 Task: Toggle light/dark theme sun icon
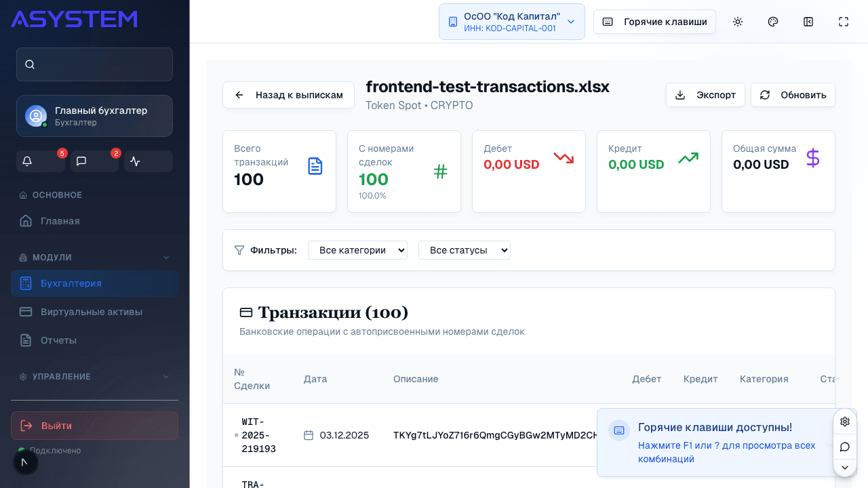[x=738, y=22]
